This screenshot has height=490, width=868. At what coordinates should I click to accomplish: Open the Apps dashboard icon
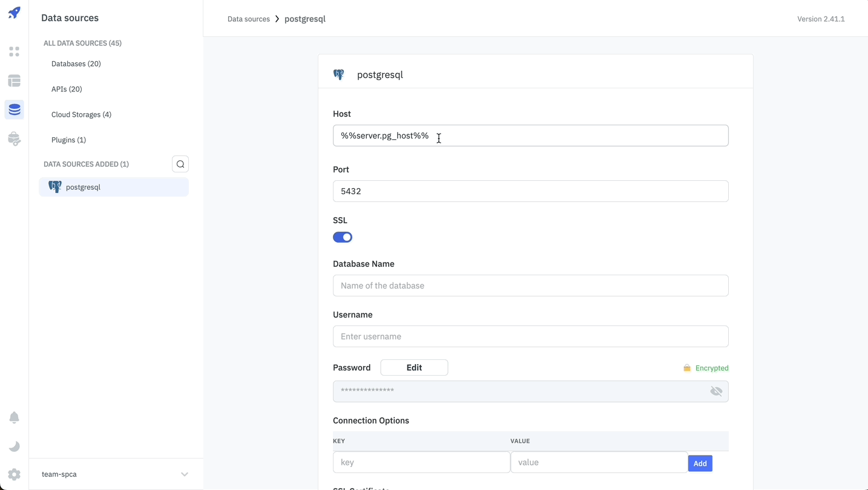pos(14,52)
